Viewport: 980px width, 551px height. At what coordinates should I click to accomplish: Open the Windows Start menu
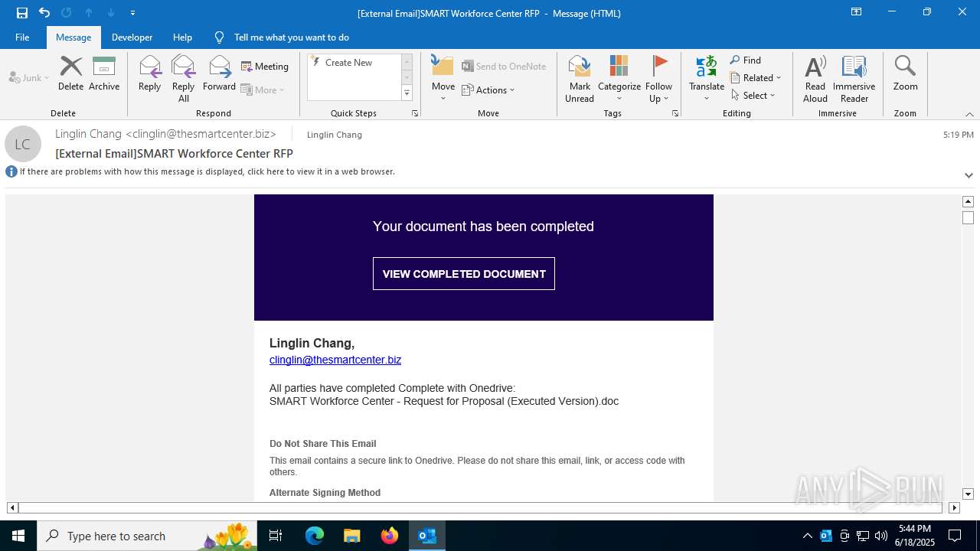click(x=18, y=536)
